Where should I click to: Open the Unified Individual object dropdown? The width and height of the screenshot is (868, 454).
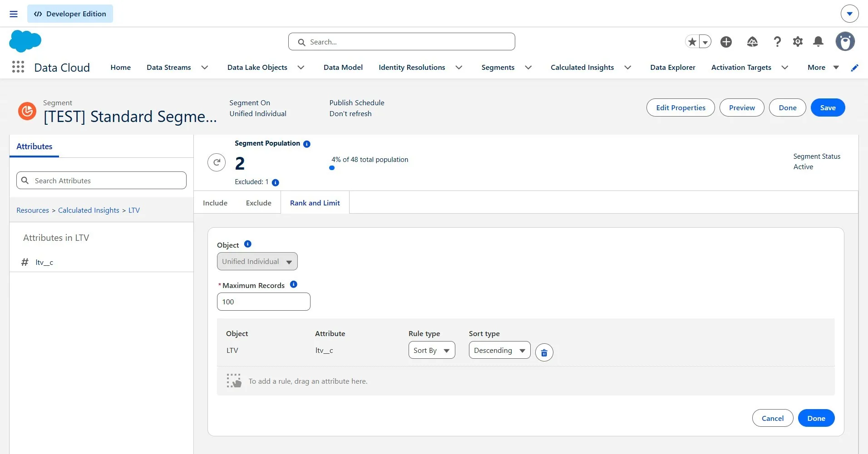(x=257, y=261)
